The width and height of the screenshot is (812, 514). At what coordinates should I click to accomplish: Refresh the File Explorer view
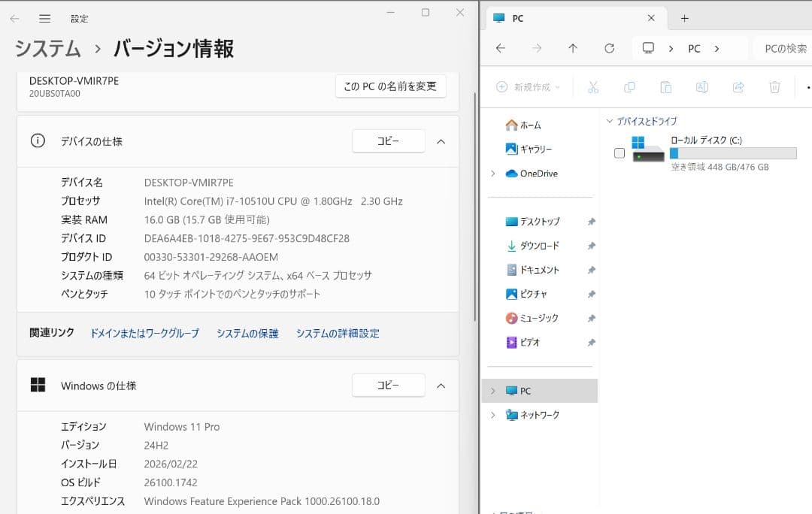(x=610, y=48)
